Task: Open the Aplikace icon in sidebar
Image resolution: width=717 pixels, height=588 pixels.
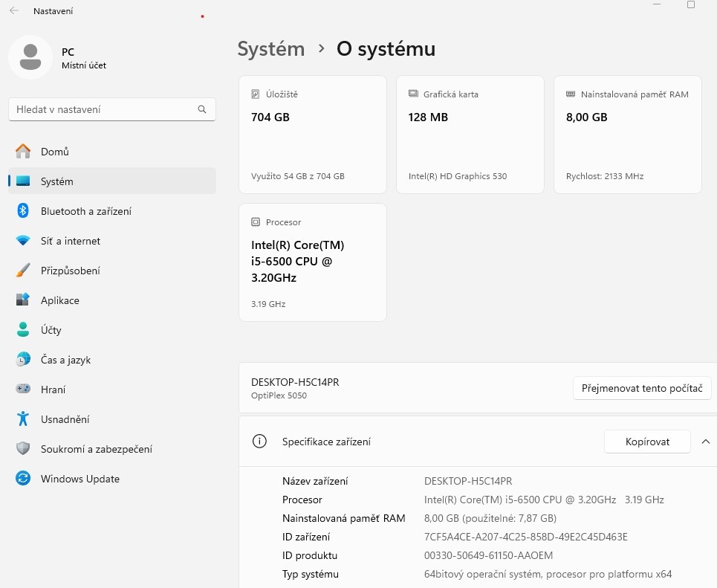Action: point(23,300)
